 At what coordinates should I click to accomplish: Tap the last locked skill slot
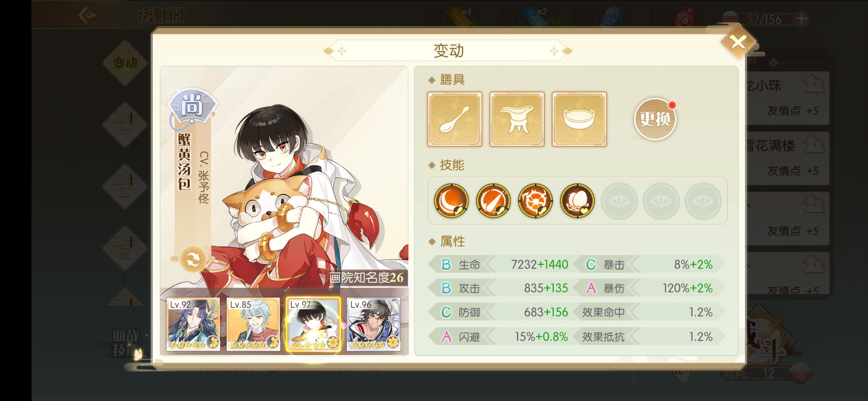703,201
